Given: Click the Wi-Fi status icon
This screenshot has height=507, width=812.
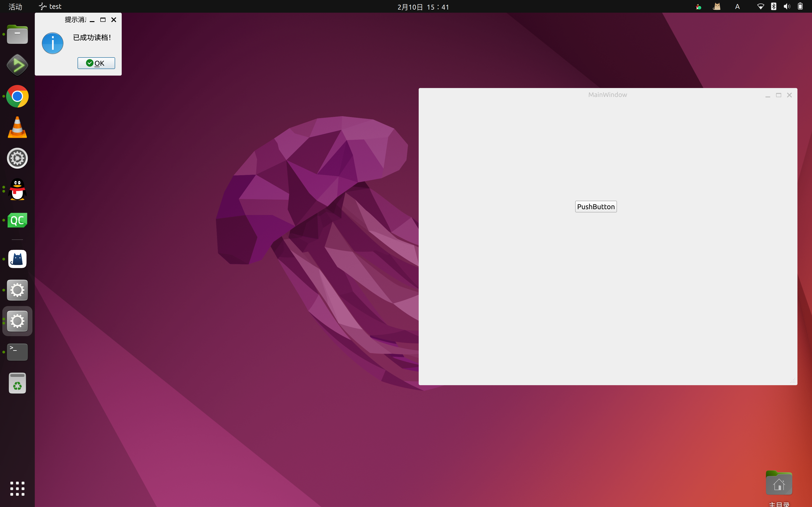Looking at the screenshot, I should click(x=760, y=7).
